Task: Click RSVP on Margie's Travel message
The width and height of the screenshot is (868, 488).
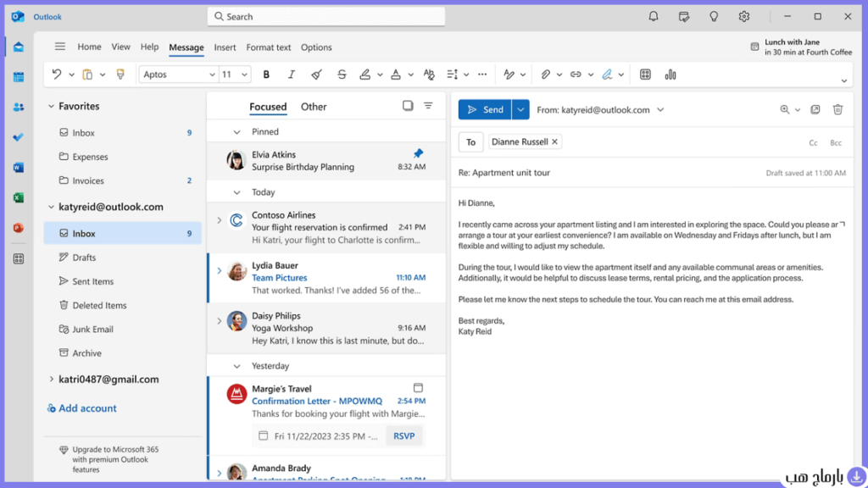Action: click(x=404, y=436)
